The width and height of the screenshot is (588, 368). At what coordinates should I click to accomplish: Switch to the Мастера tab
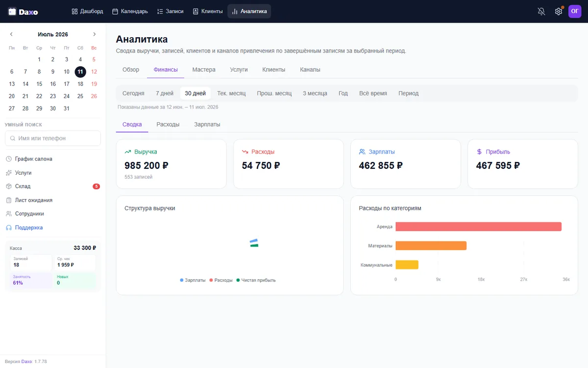pos(204,70)
